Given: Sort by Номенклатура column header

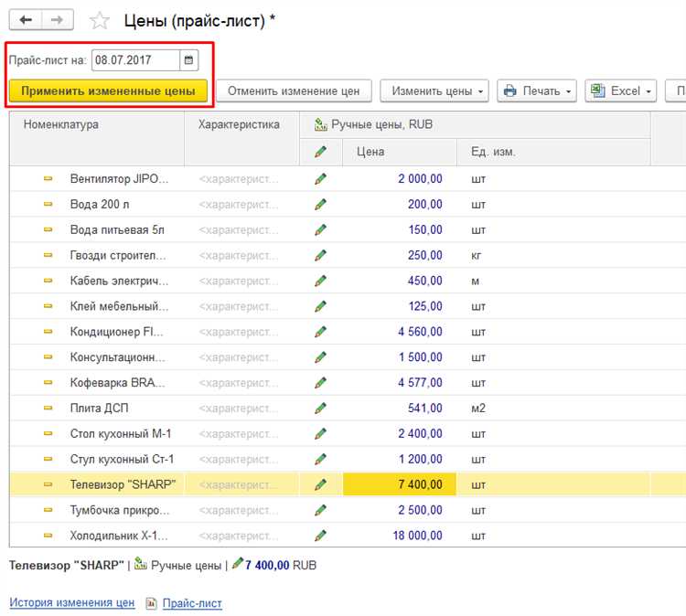Looking at the screenshot, I should 61,124.
